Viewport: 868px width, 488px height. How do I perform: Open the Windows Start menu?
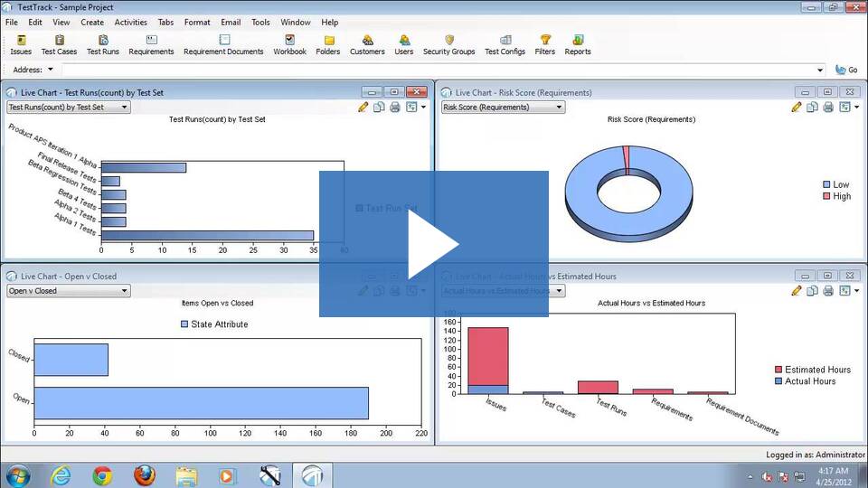click(18, 476)
